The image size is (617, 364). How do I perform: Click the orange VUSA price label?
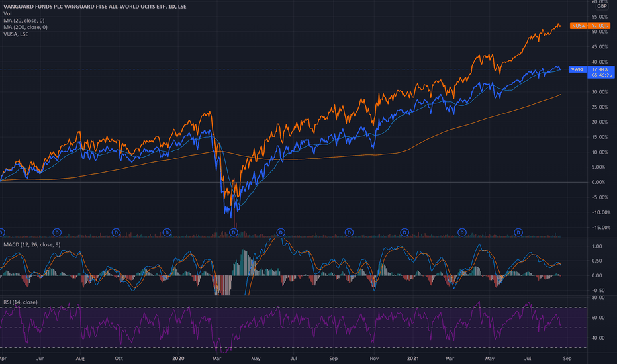(x=590, y=26)
